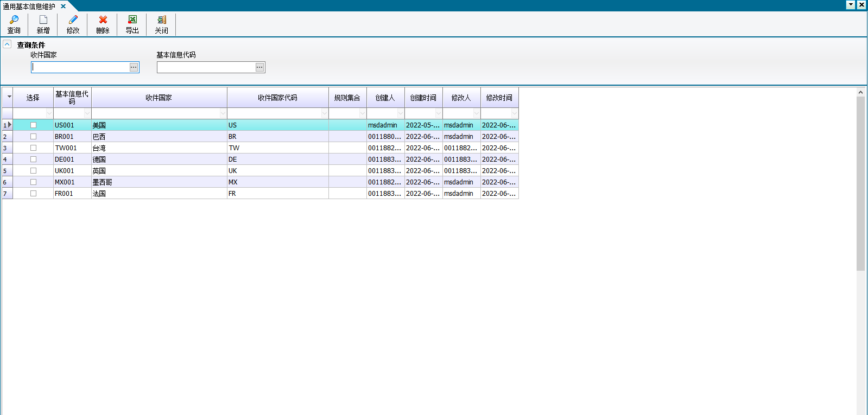Tick the checkbox for row MX001
Viewport: 868px width, 415px height.
[x=33, y=182]
